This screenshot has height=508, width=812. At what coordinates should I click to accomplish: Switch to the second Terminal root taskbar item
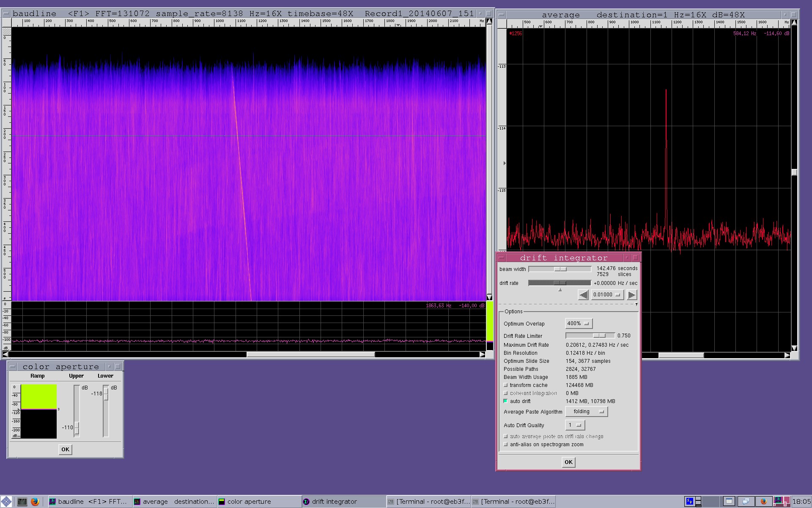click(513, 502)
